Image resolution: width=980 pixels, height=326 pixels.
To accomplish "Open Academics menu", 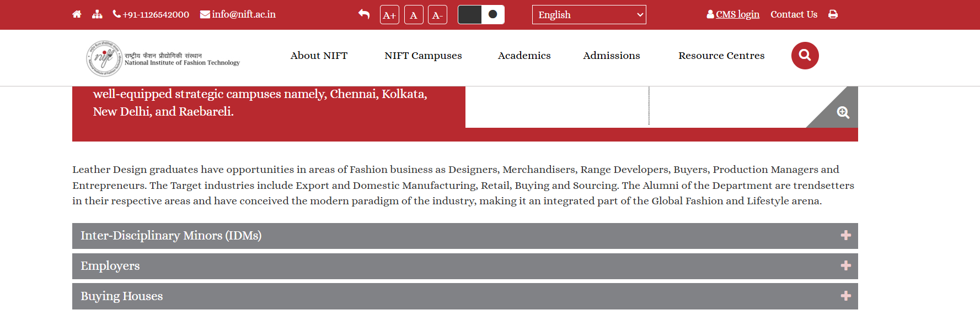I will (524, 56).
